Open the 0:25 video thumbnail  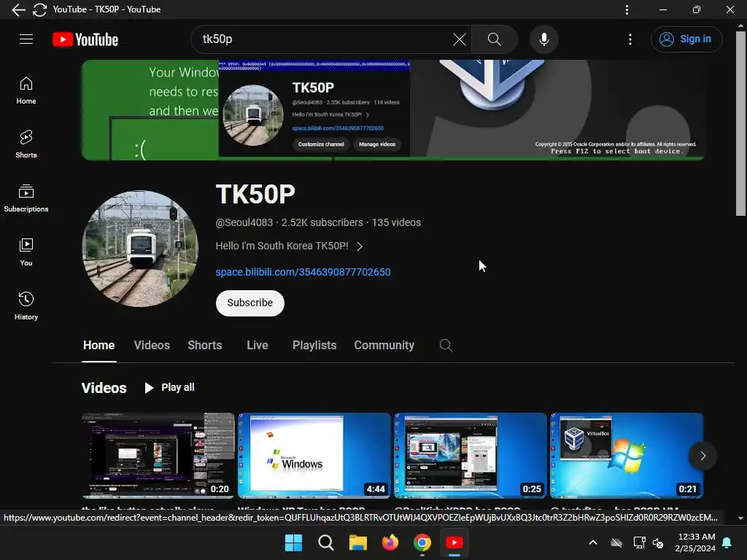[471, 456]
